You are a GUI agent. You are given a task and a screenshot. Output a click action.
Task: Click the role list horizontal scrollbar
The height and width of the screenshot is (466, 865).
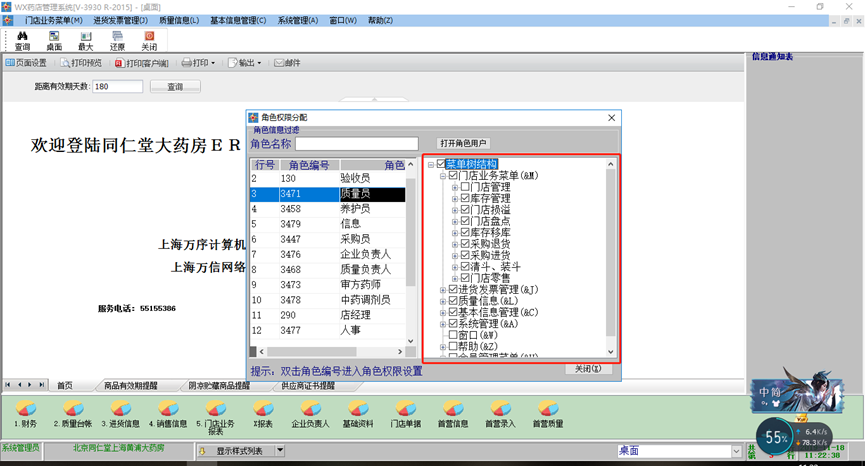[331, 351]
